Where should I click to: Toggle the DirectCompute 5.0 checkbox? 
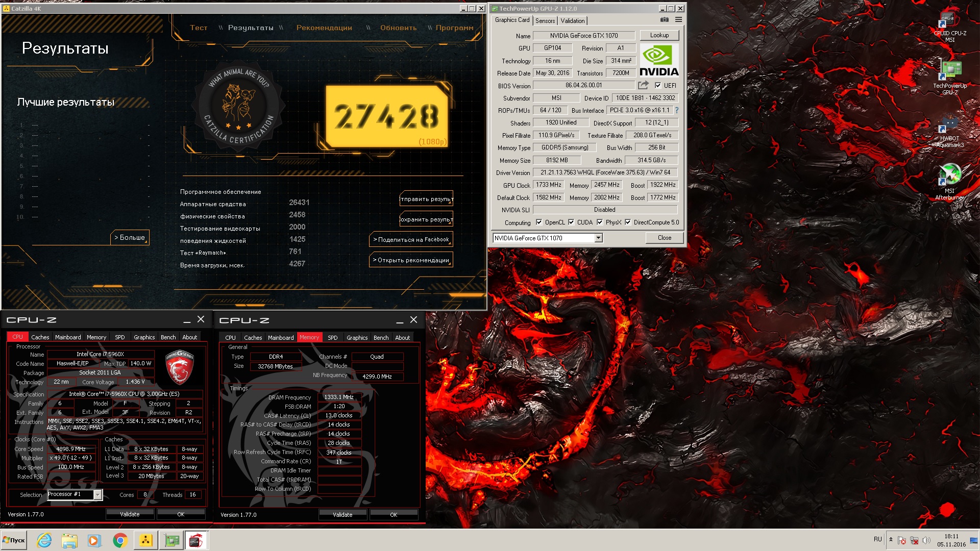[x=628, y=222]
